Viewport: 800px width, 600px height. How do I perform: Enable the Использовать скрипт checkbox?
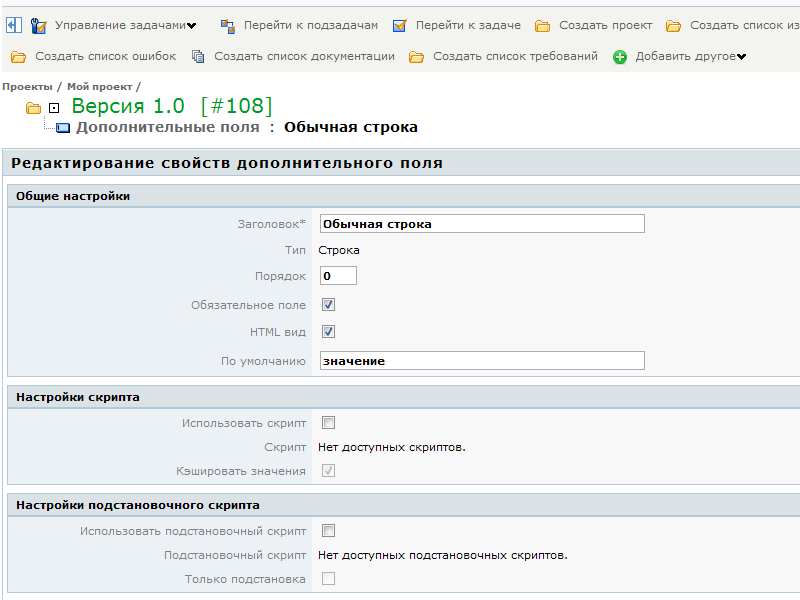[328, 423]
